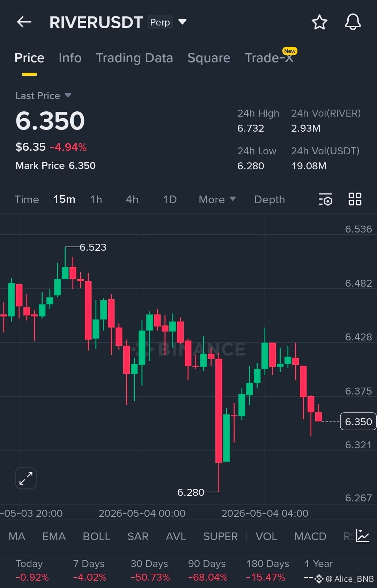377x588 pixels.
Task: Toggle the MA indicator
Action: click(x=17, y=536)
